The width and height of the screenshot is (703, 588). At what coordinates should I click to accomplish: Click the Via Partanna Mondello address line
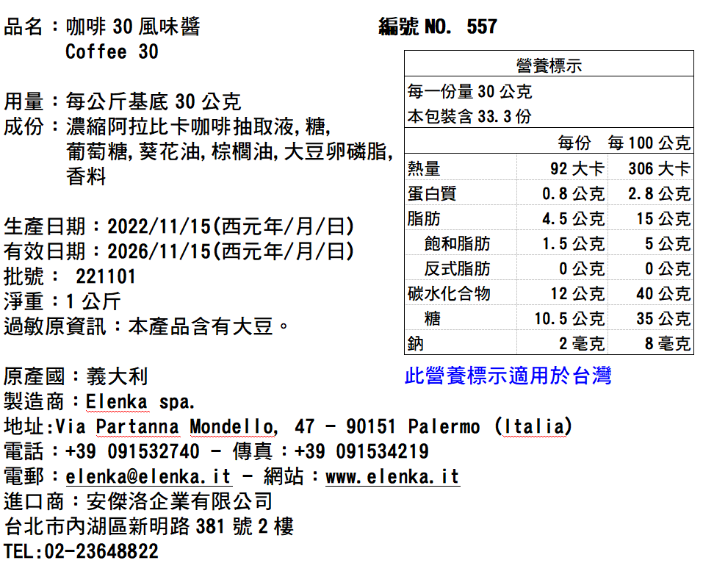pos(287,426)
